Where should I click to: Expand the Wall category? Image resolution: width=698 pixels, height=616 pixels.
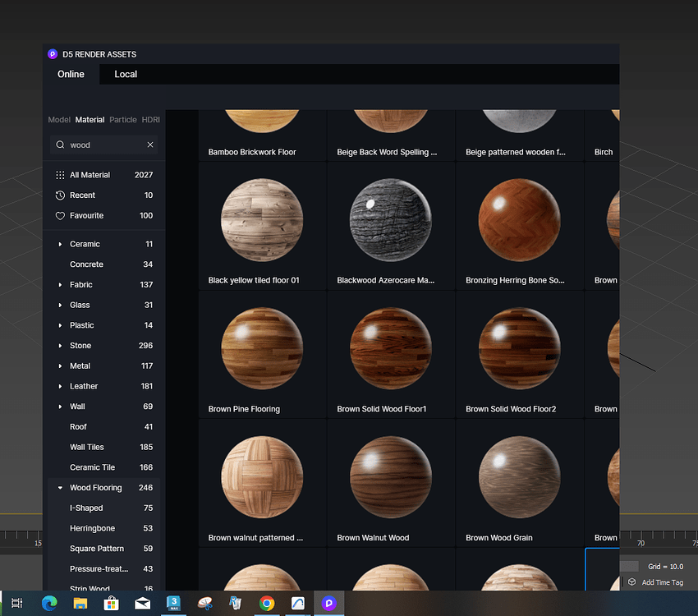click(x=60, y=407)
